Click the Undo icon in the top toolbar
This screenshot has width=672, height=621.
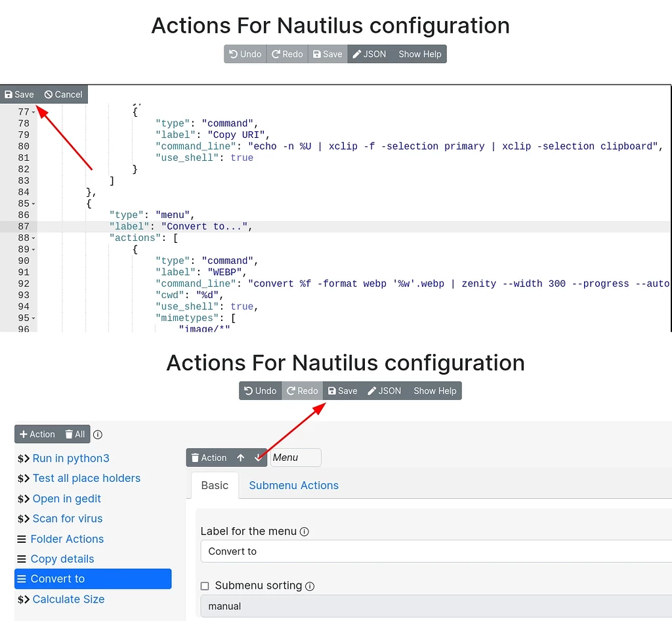[x=245, y=54]
